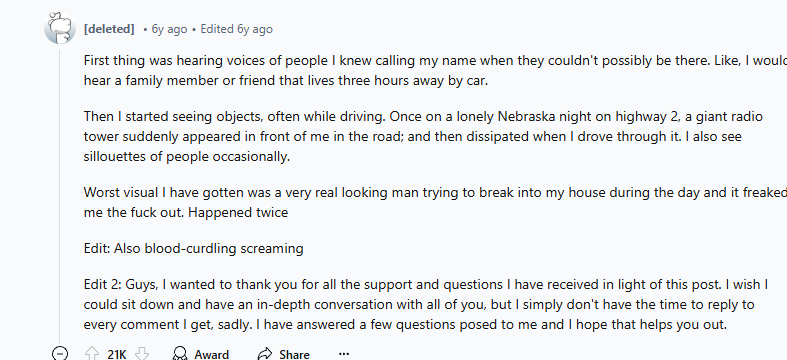Image resolution: width=787 pixels, height=360 pixels.
Task: Click the Share button label
Action: (x=294, y=354)
